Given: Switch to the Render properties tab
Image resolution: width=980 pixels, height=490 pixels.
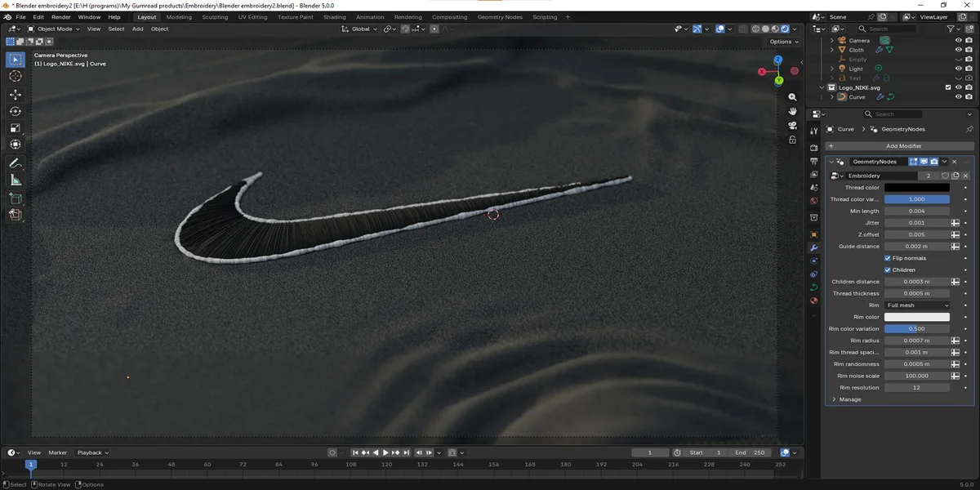Looking at the screenshot, I should coord(813,148).
